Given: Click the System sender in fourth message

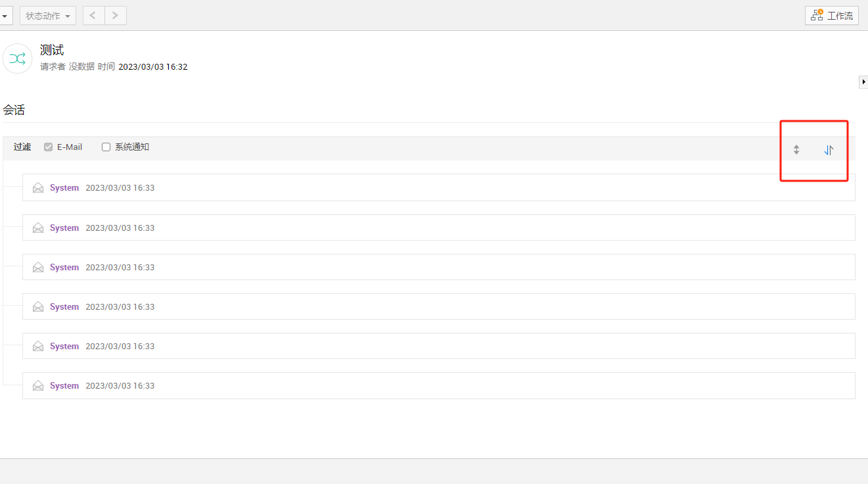Looking at the screenshot, I should 64,307.
